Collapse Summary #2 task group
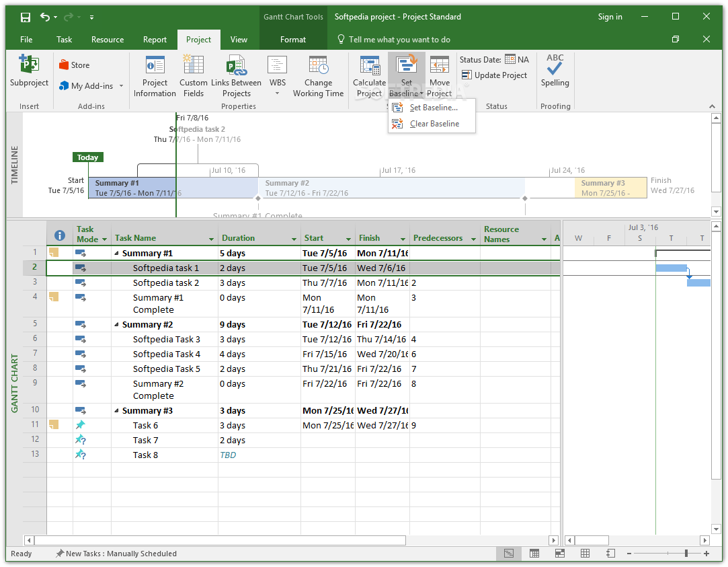The width and height of the screenshot is (728, 567). (x=116, y=325)
